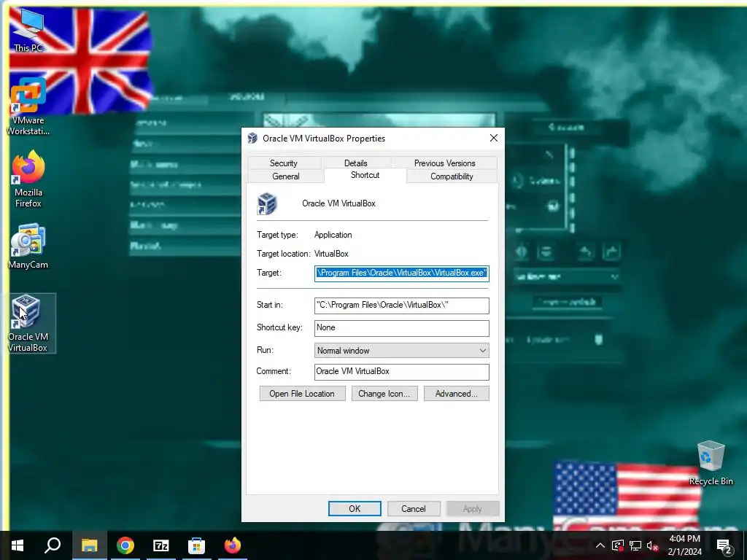747x560 pixels.
Task: Click the VirtualBox icon in the dialog title bar
Action: pos(252,138)
